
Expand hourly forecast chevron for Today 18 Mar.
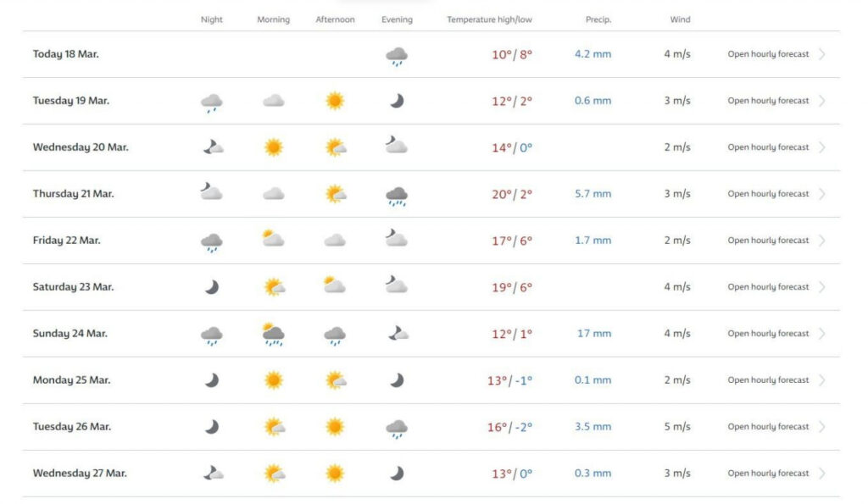point(822,54)
